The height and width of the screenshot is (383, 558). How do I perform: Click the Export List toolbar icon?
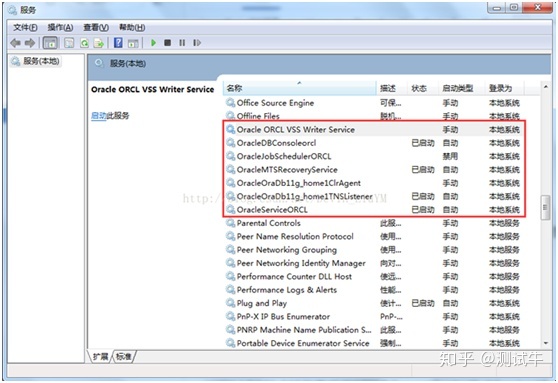(99, 43)
